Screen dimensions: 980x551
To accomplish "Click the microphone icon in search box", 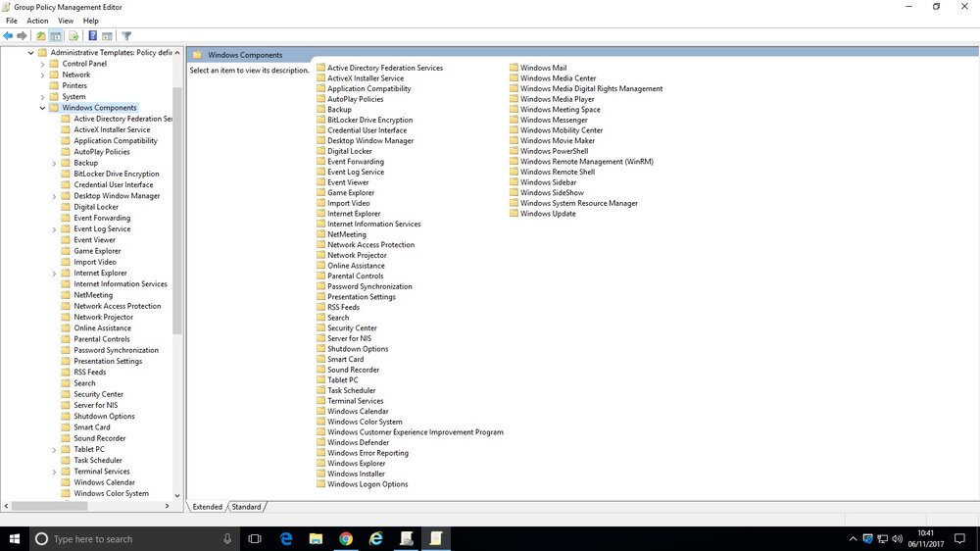I will tap(227, 538).
